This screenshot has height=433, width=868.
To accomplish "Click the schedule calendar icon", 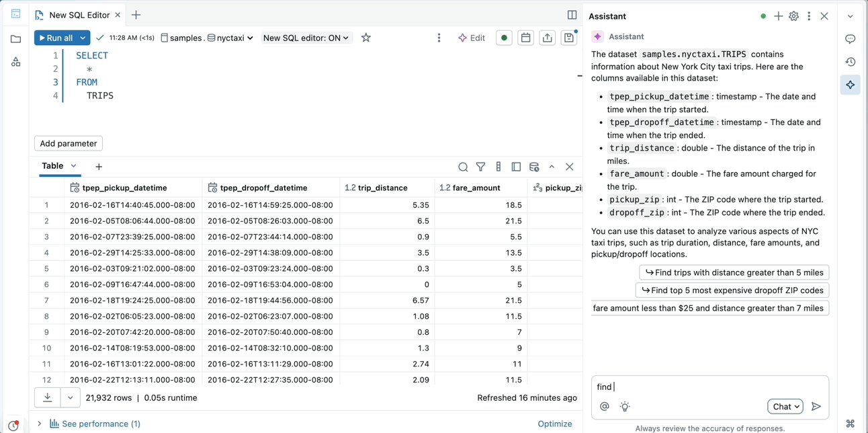I will click(525, 38).
